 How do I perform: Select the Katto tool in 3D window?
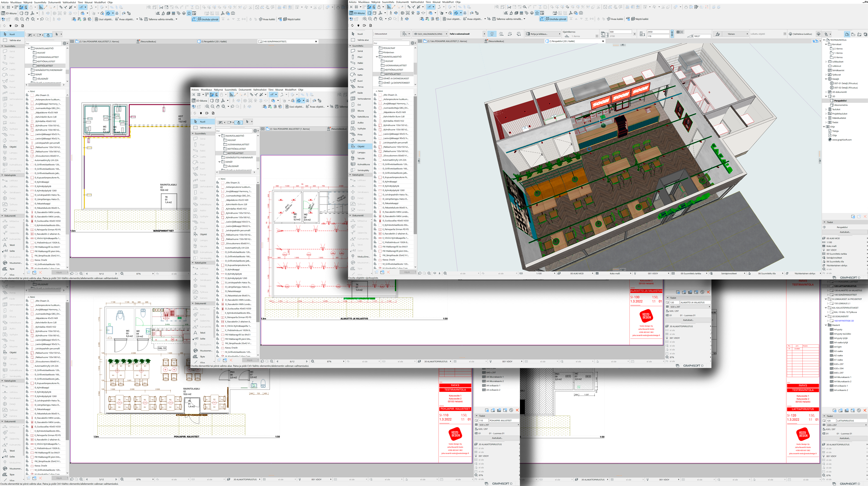pyautogui.click(x=360, y=75)
